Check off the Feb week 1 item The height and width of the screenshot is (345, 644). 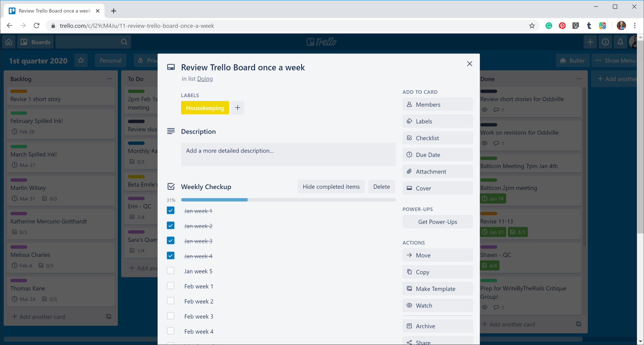[x=170, y=286]
